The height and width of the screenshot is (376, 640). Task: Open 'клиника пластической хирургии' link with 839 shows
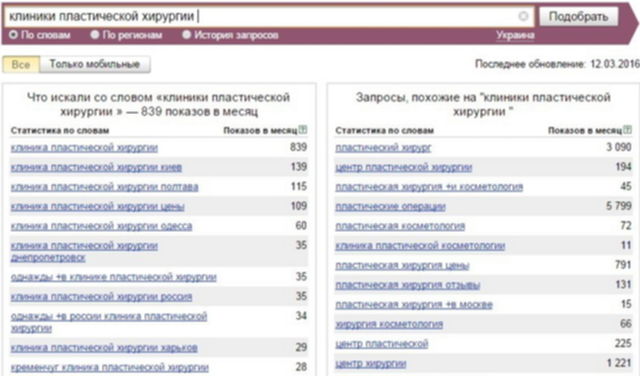click(84, 147)
